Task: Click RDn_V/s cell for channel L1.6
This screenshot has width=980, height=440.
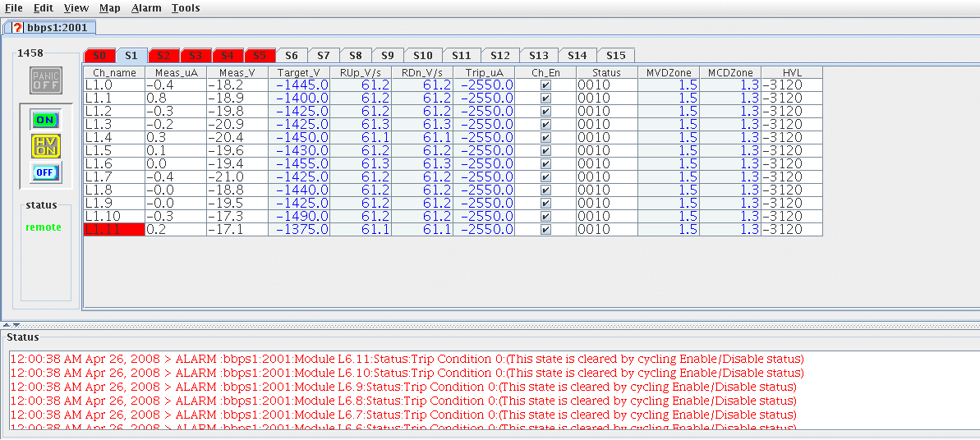Action: point(422,163)
